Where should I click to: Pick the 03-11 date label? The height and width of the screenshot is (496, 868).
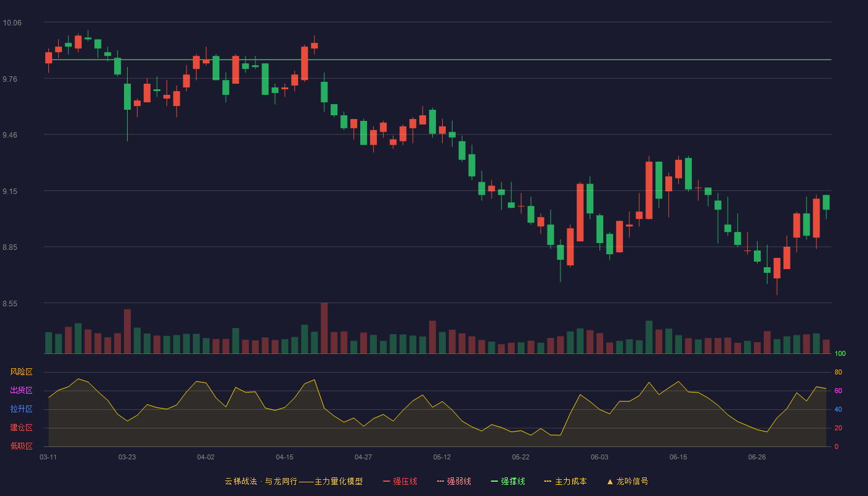click(x=48, y=457)
